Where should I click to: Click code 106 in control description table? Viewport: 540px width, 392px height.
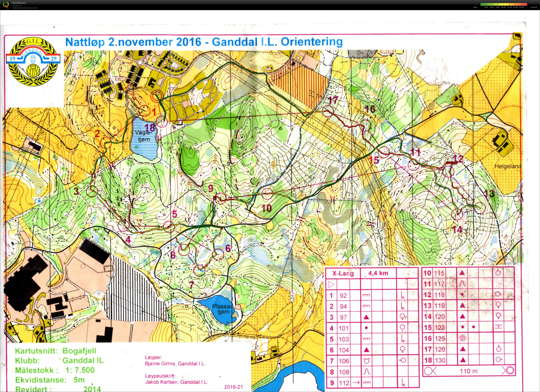344,361
